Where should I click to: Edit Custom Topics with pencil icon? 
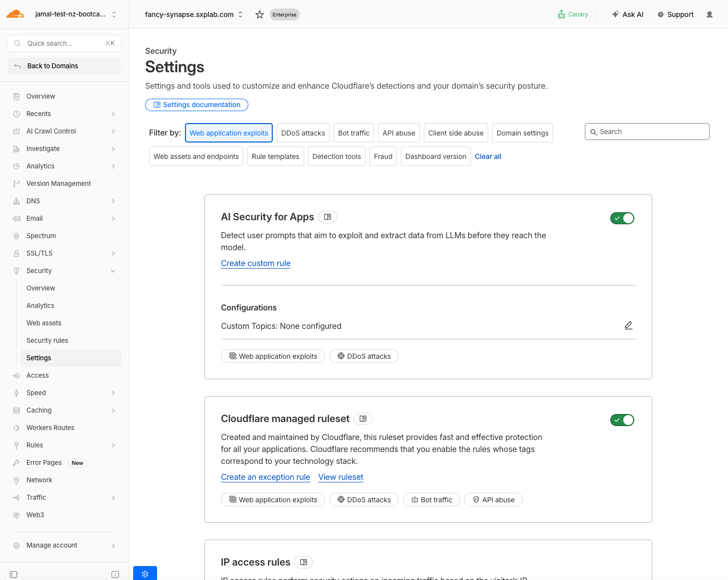629,325
